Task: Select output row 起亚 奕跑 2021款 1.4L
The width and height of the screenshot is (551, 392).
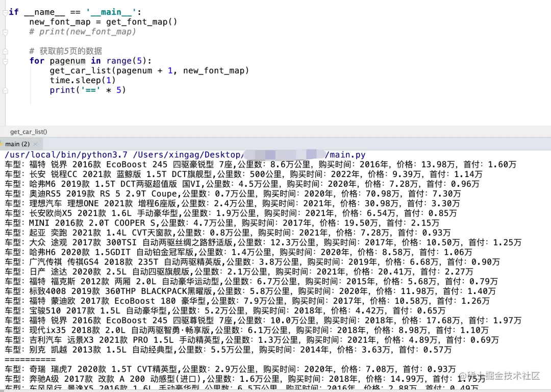Action: (228, 233)
